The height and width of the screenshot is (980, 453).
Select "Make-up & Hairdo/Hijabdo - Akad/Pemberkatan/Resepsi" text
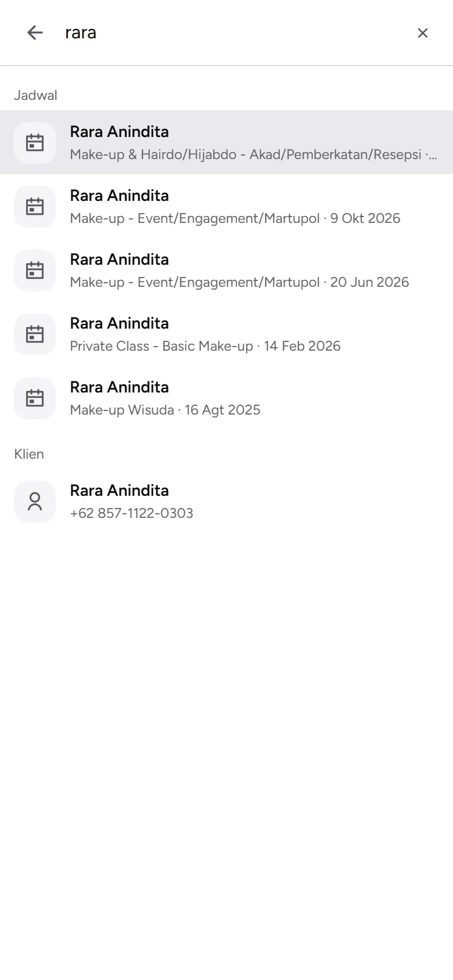(254, 154)
